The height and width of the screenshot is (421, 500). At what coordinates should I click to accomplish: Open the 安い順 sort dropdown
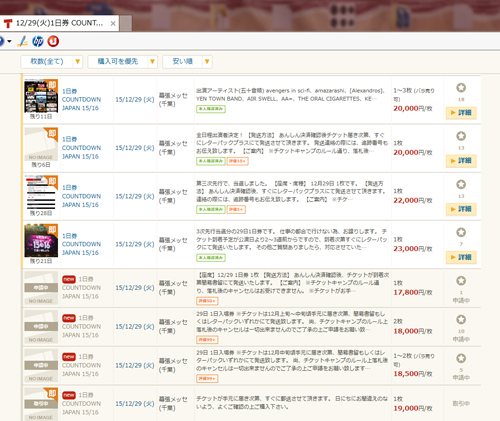[x=187, y=62]
